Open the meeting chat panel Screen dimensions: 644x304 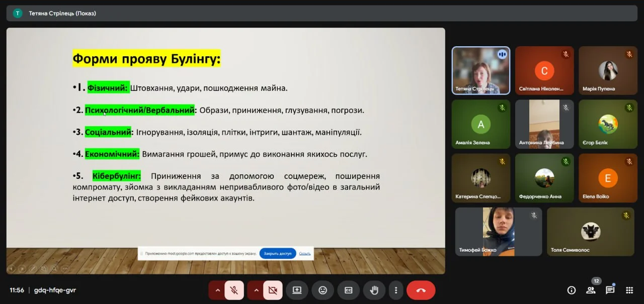pyautogui.click(x=610, y=290)
